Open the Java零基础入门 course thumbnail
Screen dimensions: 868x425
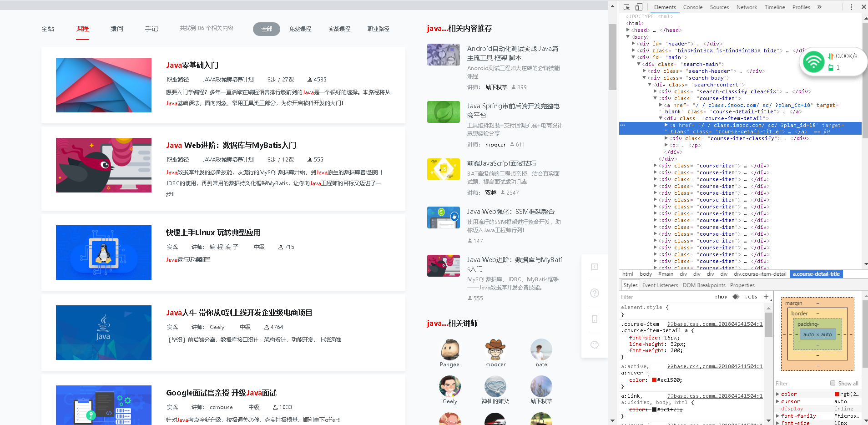pyautogui.click(x=104, y=85)
